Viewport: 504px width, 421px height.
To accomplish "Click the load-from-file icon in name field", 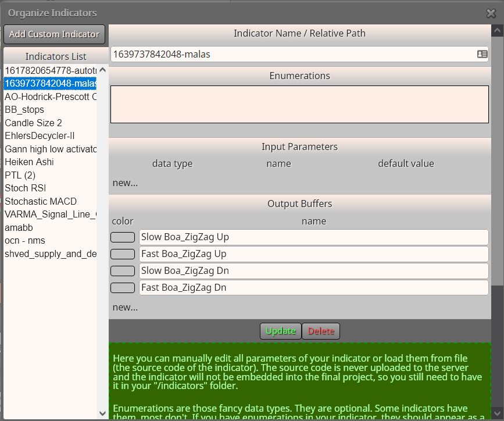I will pos(482,54).
